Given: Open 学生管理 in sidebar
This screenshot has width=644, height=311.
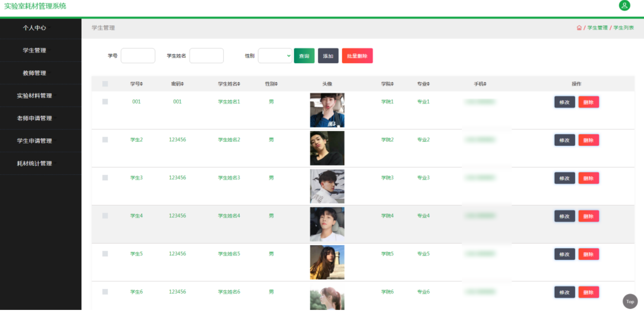Looking at the screenshot, I should coord(34,50).
